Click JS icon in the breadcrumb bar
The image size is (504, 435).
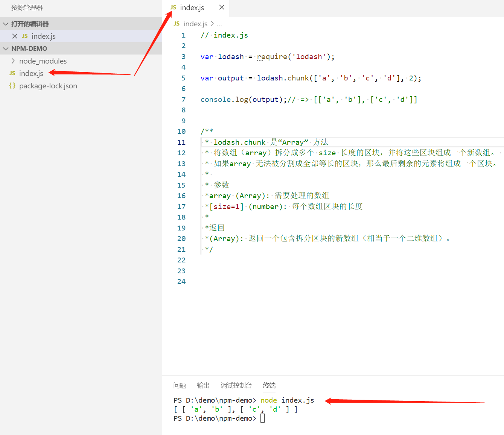tap(177, 24)
